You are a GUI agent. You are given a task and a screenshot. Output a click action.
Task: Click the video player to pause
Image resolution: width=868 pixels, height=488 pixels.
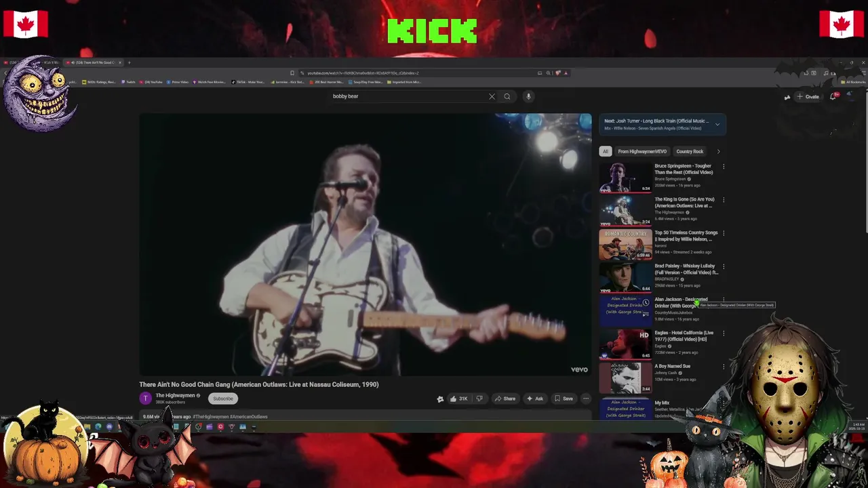366,244
